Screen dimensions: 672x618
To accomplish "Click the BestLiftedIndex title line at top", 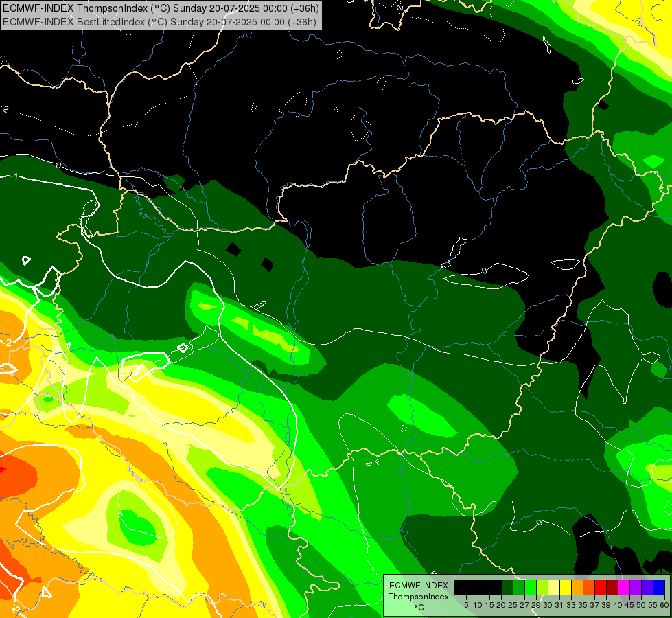I will point(159,21).
